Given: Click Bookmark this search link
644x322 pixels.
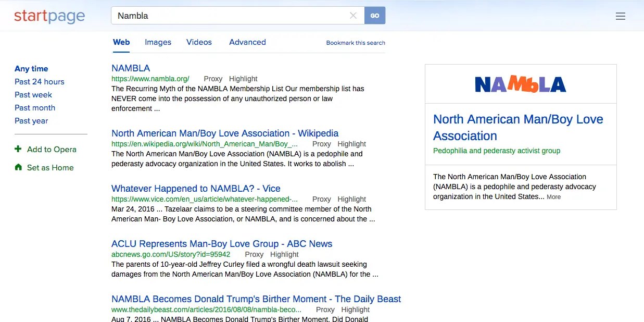Looking at the screenshot, I should click(356, 43).
